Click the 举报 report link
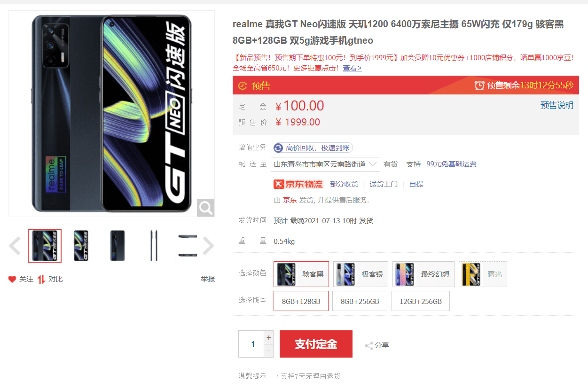Viewport: 588px width, 390px height. point(208,279)
